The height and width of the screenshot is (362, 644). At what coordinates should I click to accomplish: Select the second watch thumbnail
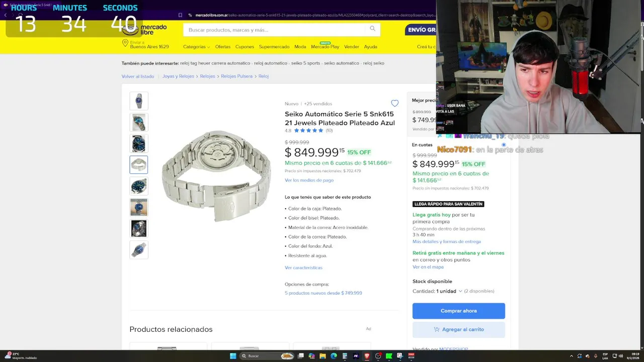coord(139,122)
